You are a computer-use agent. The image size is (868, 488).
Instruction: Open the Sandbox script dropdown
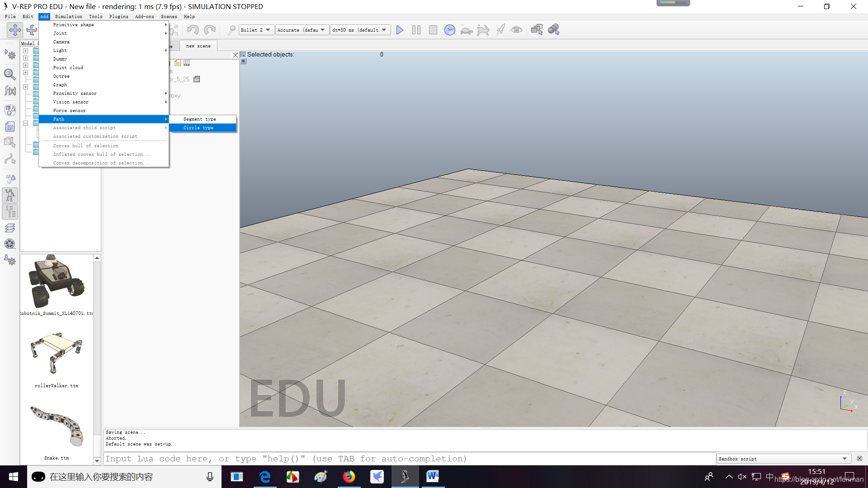783,459
